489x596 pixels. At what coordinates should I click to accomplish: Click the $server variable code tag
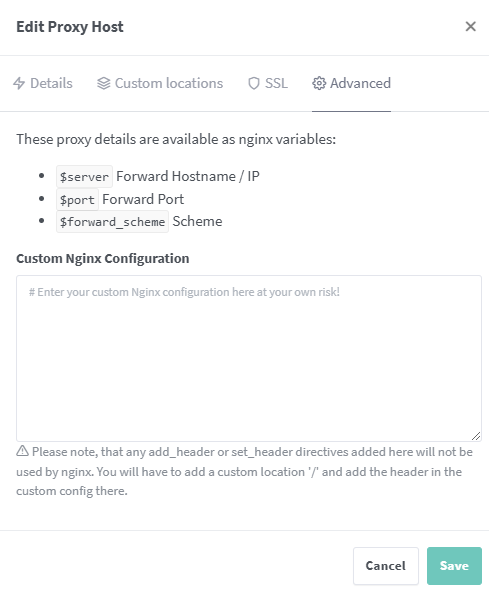[x=84, y=176]
